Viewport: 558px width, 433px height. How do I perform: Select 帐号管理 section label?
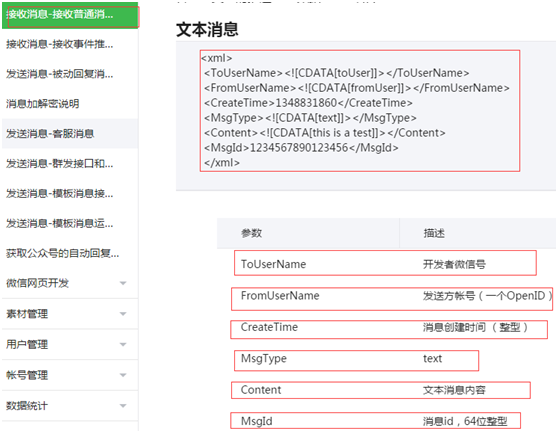coord(27,375)
